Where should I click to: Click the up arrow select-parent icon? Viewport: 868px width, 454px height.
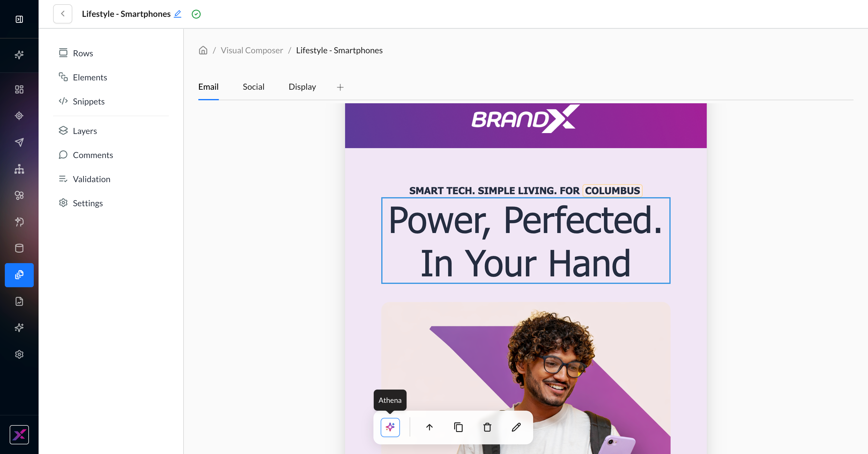point(429,428)
